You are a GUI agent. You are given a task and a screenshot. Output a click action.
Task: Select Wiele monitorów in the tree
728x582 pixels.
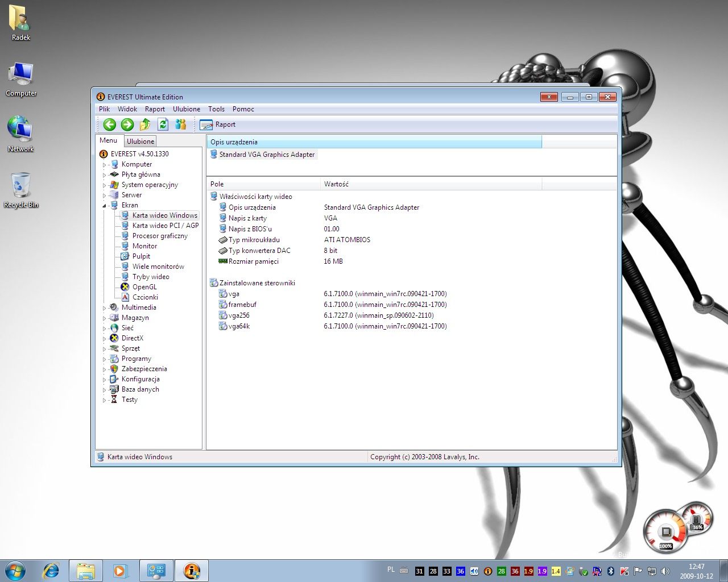pyautogui.click(x=158, y=267)
